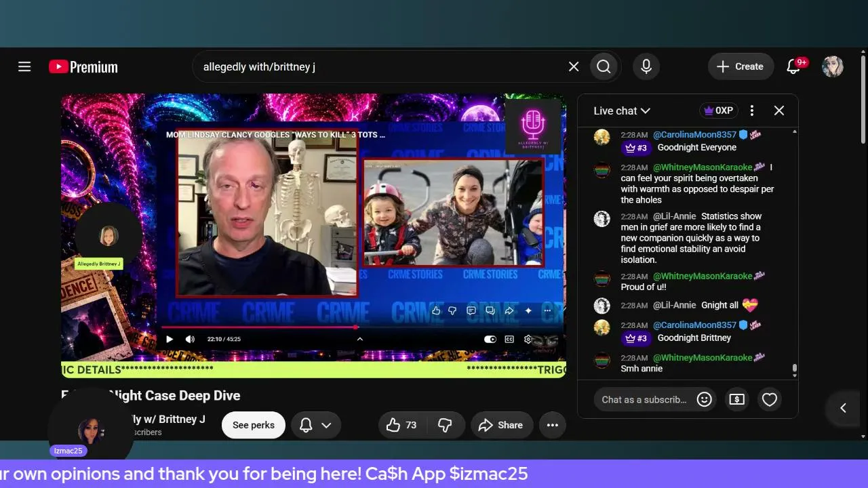Open live chat more options menu

[x=752, y=110]
